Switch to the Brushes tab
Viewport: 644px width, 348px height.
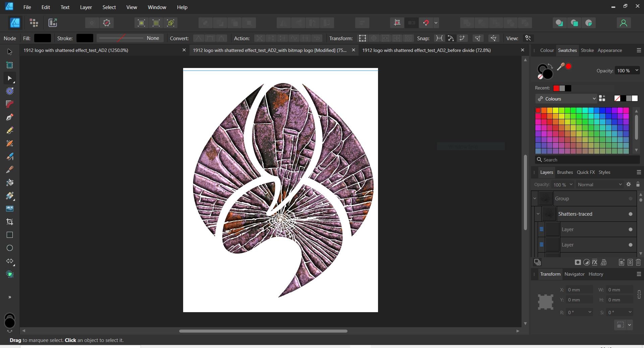coord(565,172)
